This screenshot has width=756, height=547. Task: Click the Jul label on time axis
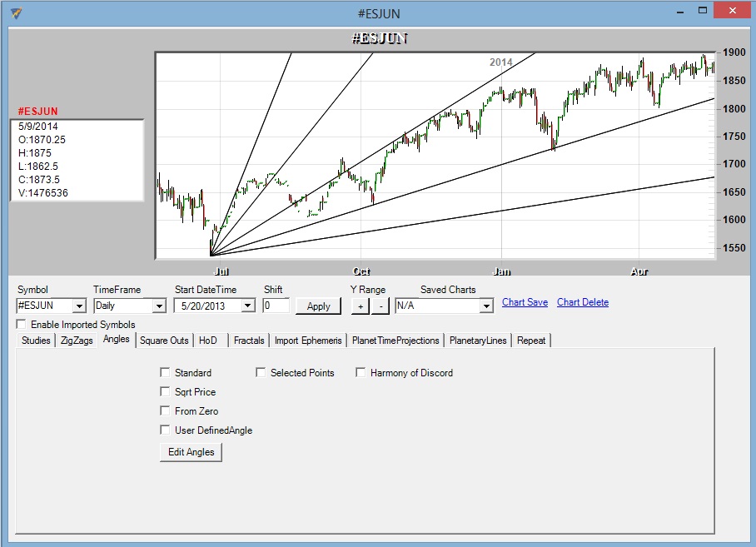(x=221, y=271)
